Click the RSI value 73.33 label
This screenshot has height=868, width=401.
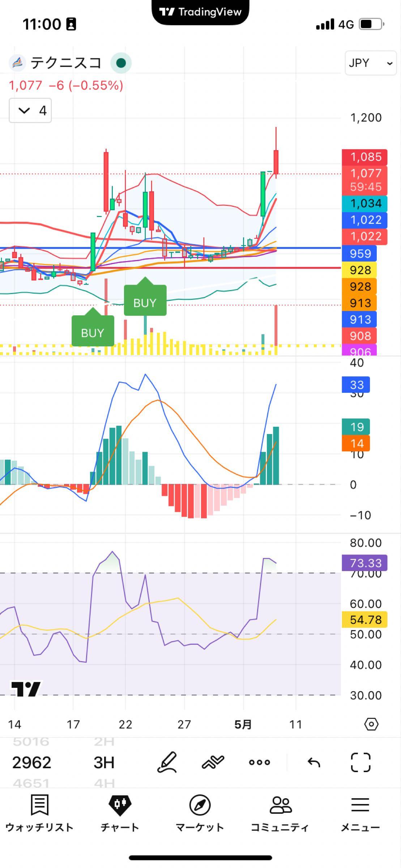coord(364,563)
